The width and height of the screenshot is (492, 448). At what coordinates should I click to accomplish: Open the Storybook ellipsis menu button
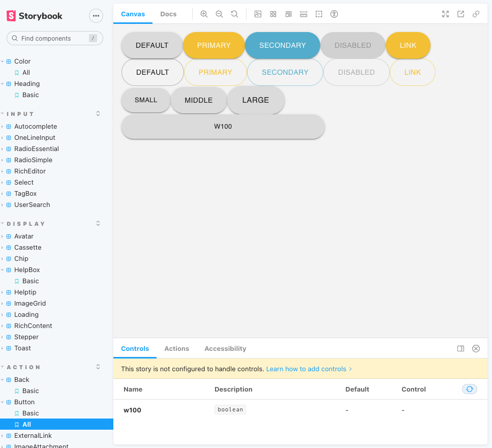pos(96,16)
